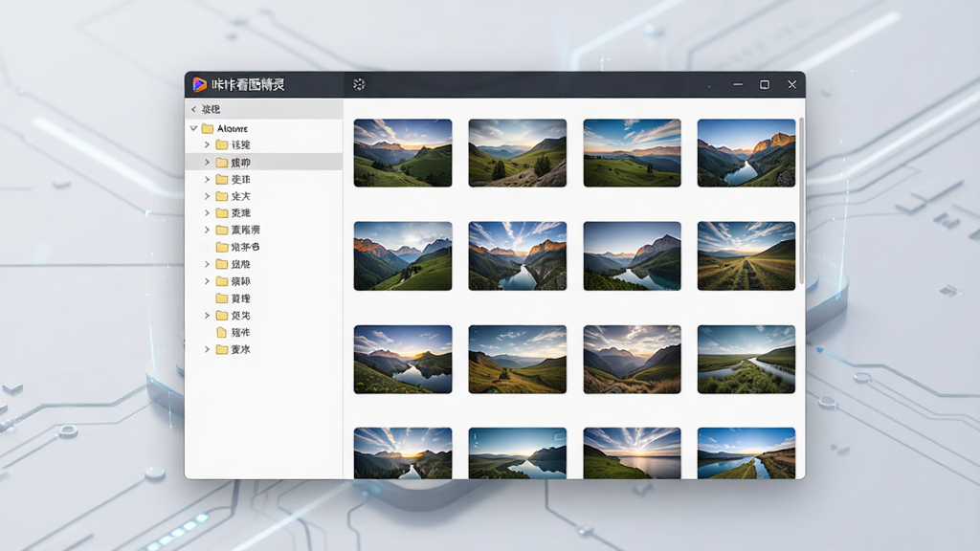Expand the first subfolder directly under Alomre

pyautogui.click(x=207, y=145)
